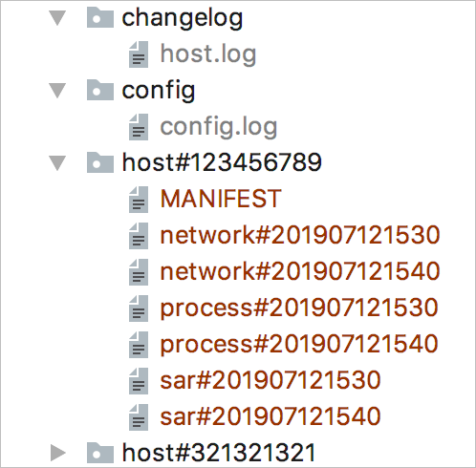
Task: Click the config.log file icon
Action: coord(139,127)
